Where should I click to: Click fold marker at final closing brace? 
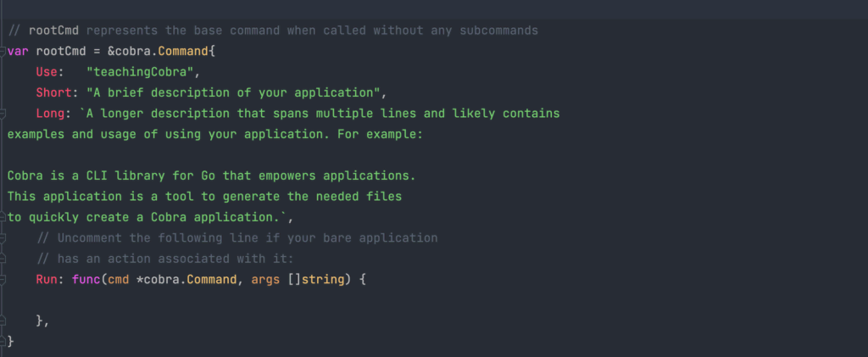[x=3, y=342]
